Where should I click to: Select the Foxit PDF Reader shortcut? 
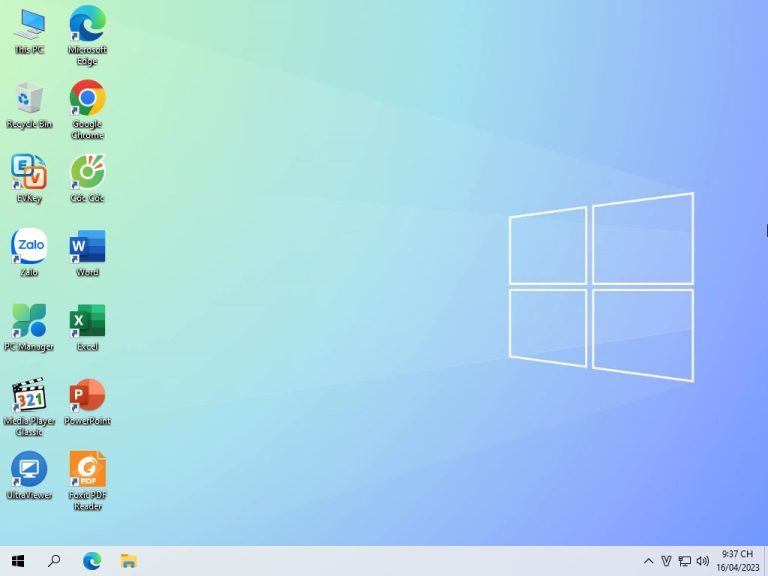point(87,481)
